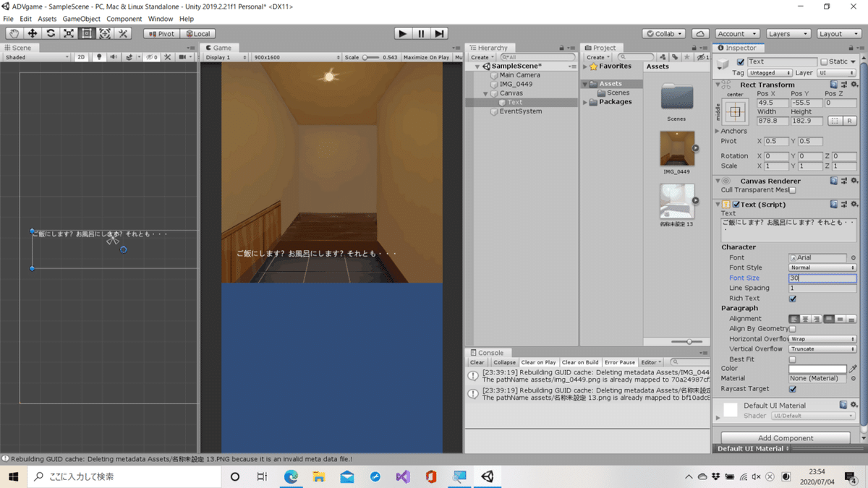The image size is (868, 488).
Task: Toggle Blueprint mode button in Rect Transform
Action: tap(835, 121)
